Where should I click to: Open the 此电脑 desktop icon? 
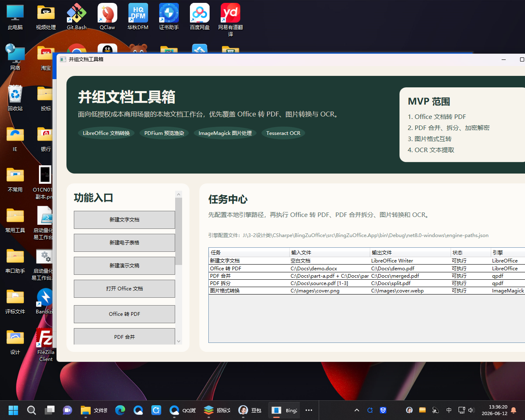pos(15,17)
